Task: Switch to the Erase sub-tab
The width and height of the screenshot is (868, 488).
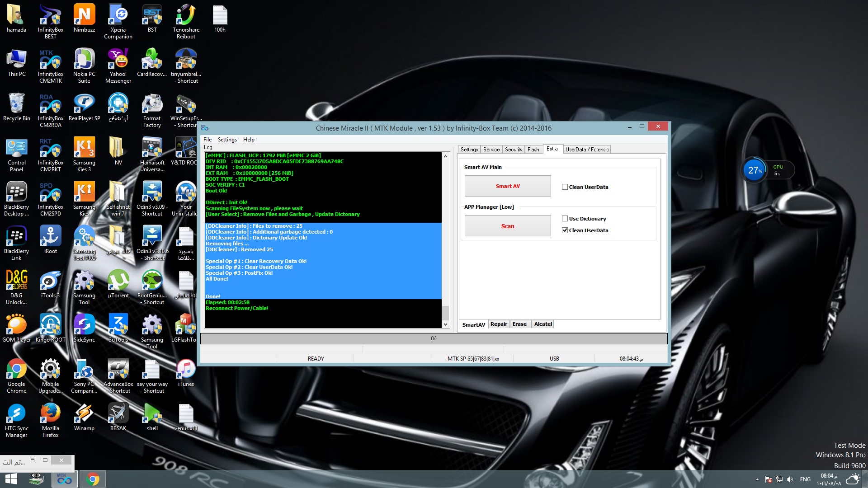Action: tap(519, 324)
